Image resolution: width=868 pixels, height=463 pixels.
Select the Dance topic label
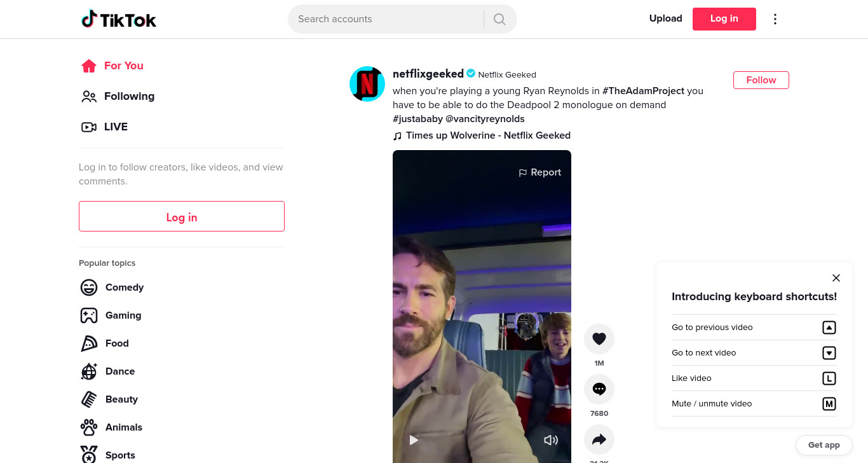[x=120, y=371]
